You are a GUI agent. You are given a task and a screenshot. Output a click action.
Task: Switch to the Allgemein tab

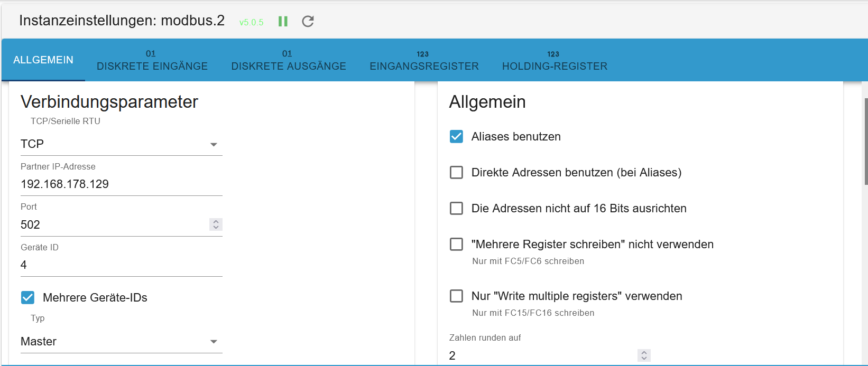click(43, 60)
